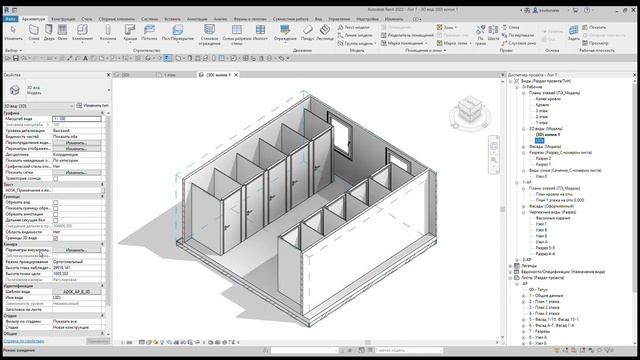Screen dimensions: 640x360
Task: Toggle the Дальняя секущая Вкл checkbox
Action: click(56, 220)
